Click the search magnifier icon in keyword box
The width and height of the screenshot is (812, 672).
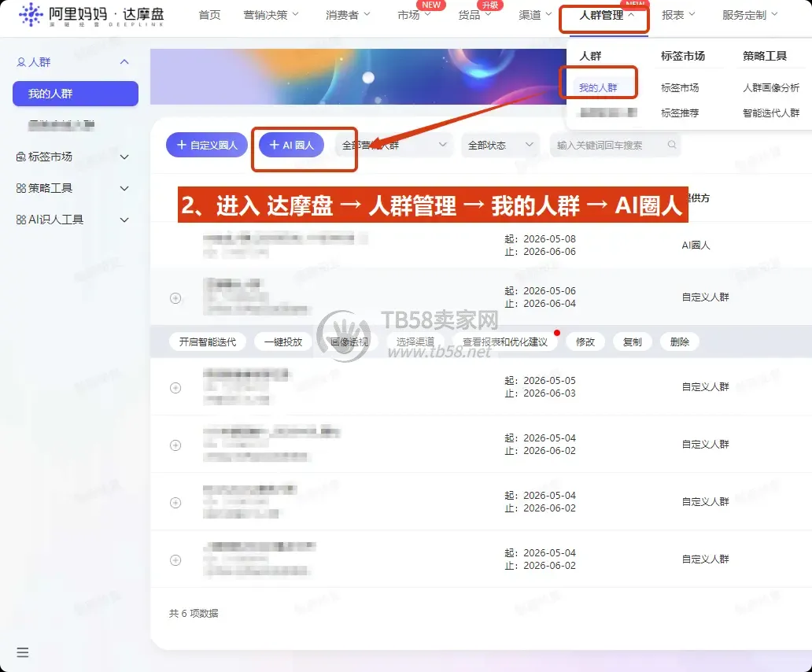pos(672,145)
